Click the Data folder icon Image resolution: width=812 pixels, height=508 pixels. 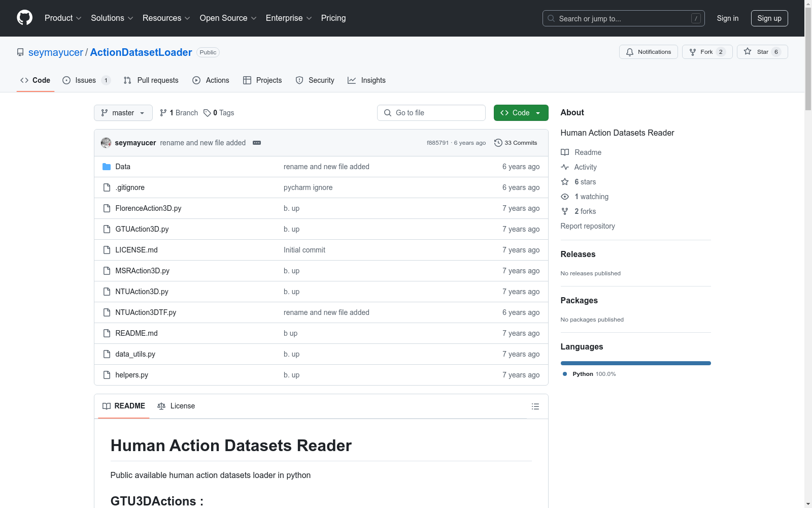[x=107, y=167]
